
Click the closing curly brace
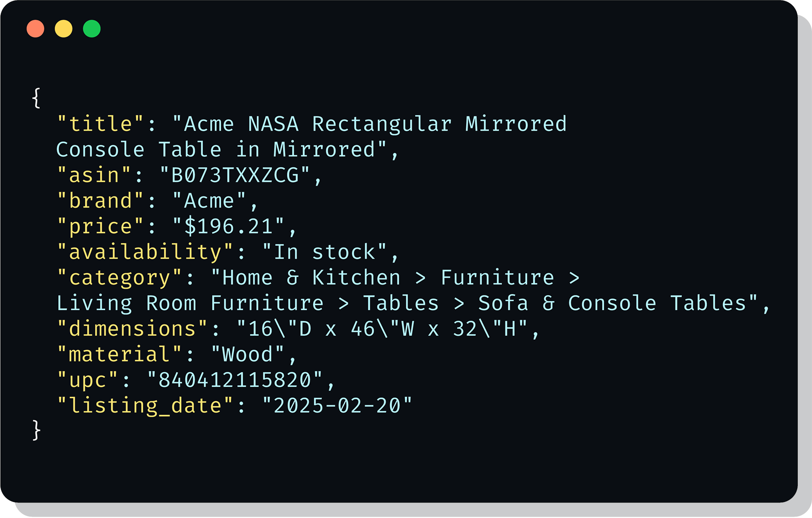[36, 430]
